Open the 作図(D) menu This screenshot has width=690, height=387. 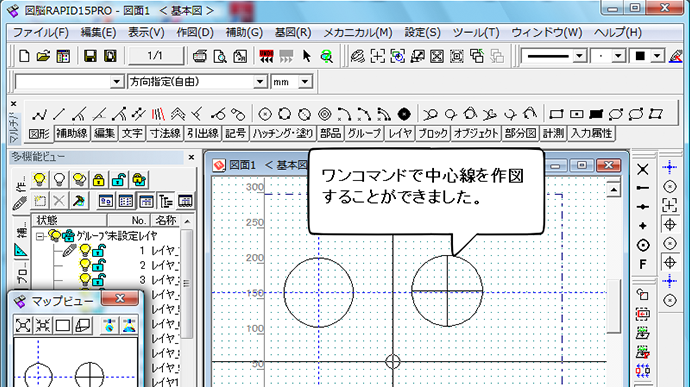point(195,33)
